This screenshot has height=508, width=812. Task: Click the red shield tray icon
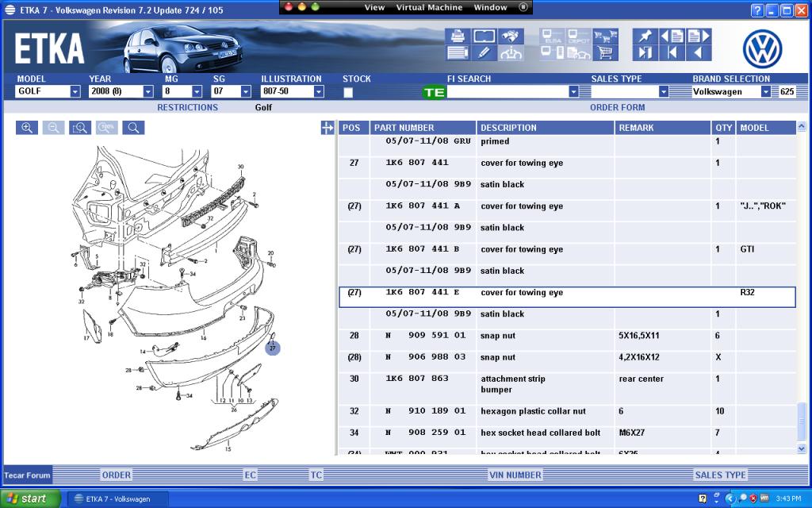753,498
